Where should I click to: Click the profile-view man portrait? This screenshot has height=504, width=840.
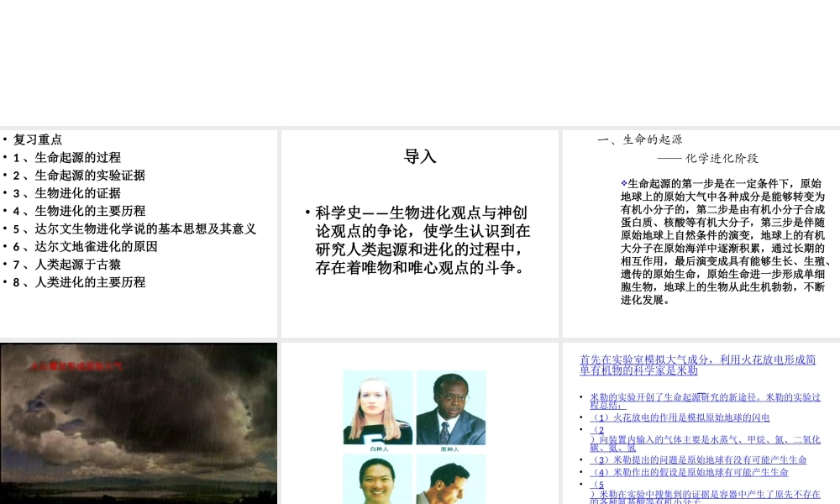pyautogui.click(x=451, y=479)
